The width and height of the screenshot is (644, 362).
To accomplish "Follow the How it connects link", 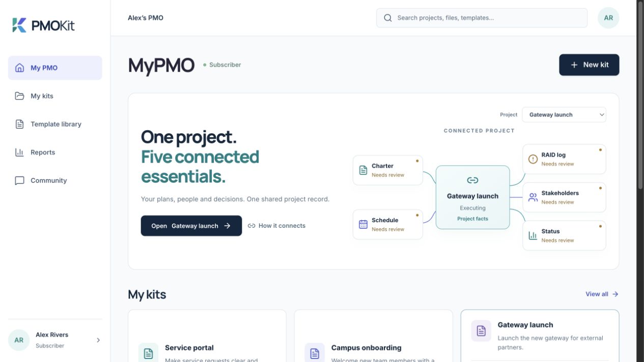I will pos(276,226).
